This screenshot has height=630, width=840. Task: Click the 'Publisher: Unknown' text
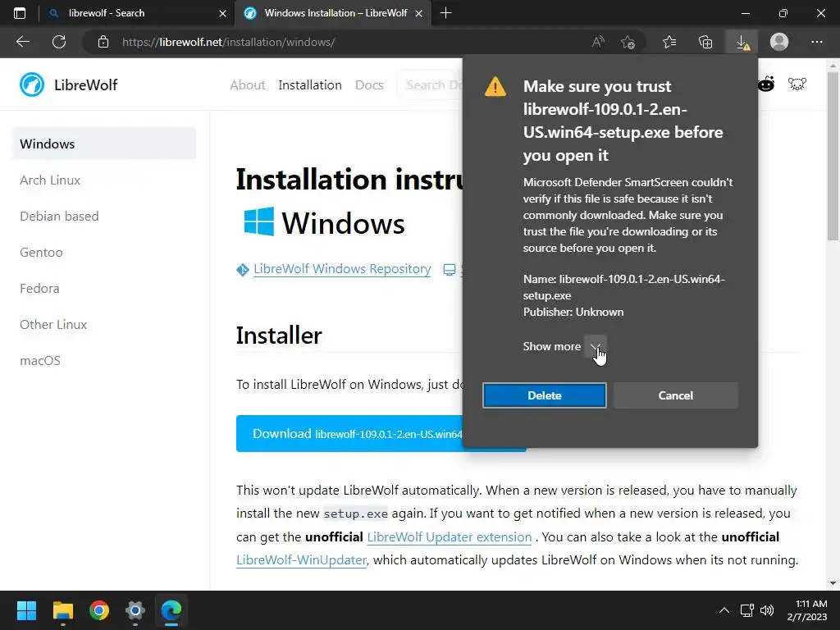point(573,312)
